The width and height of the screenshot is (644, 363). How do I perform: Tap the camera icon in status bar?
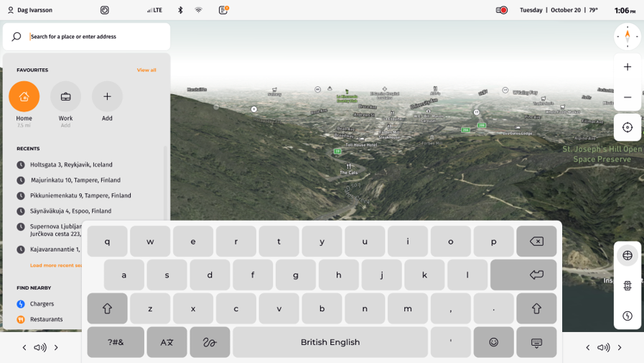click(105, 10)
